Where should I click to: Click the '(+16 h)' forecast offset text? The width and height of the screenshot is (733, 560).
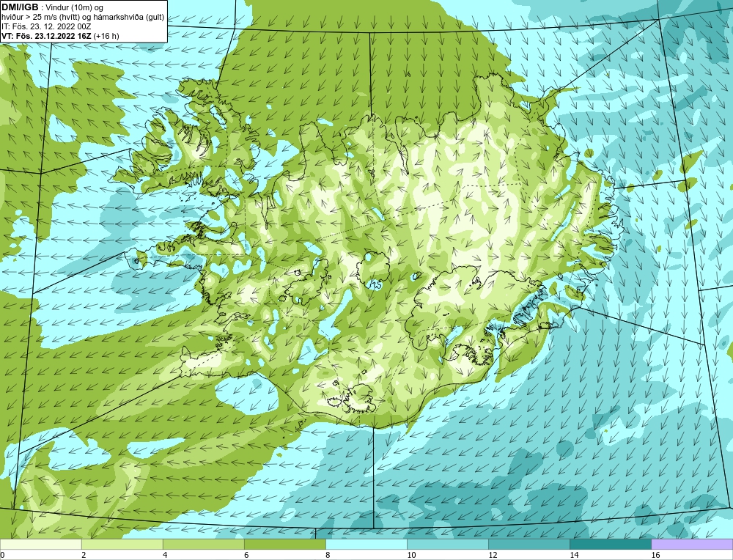click(x=106, y=35)
